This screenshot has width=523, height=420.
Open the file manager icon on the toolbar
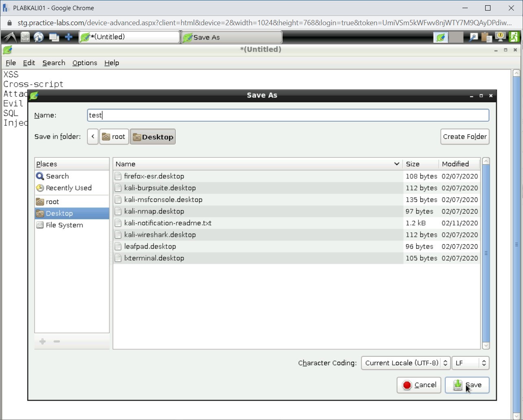[x=25, y=37]
